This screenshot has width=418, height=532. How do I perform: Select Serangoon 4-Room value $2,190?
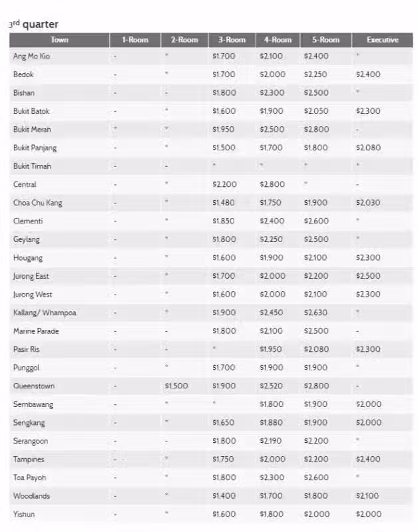click(271, 441)
